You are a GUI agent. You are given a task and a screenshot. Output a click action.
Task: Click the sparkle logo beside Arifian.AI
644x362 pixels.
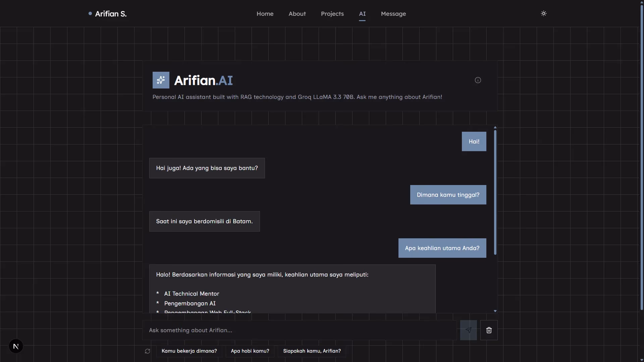[x=161, y=80]
